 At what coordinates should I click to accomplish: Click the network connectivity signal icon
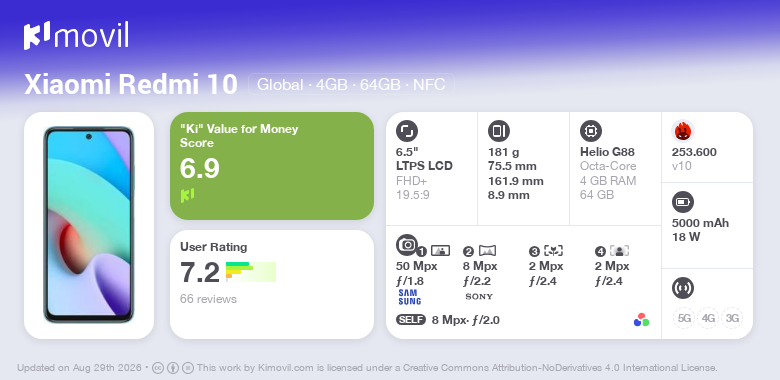coord(683,287)
